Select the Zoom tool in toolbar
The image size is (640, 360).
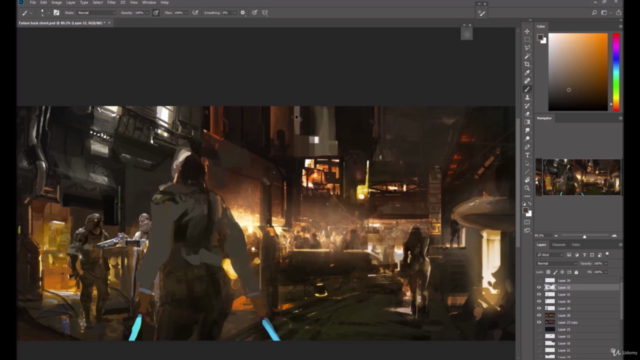pyautogui.click(x=527, y=188)
